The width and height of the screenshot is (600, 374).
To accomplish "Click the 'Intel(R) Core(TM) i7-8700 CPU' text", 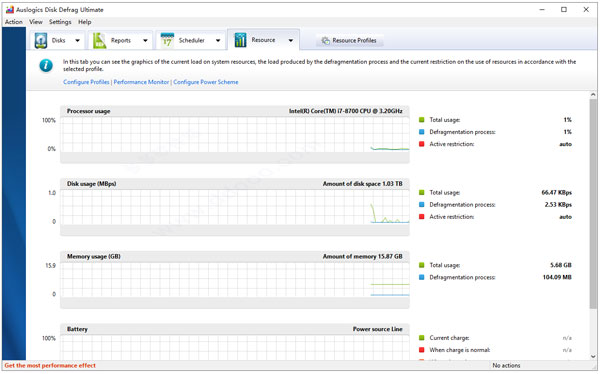I will click(x=346, y=111).
